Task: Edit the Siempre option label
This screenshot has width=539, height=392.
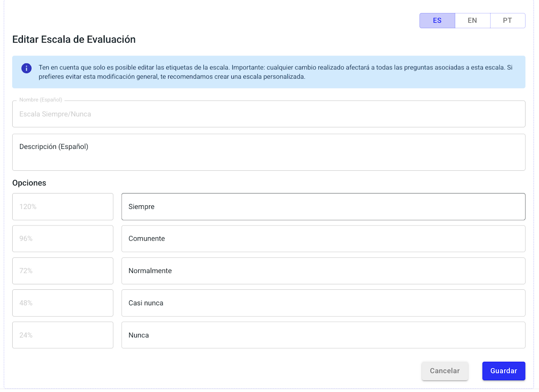Action: [x=323, y=207]
